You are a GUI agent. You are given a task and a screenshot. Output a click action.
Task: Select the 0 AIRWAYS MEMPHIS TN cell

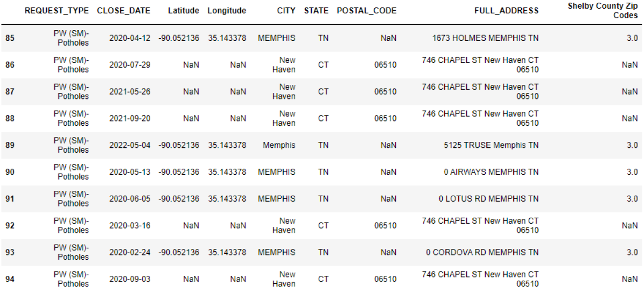[x=491, y=172]
